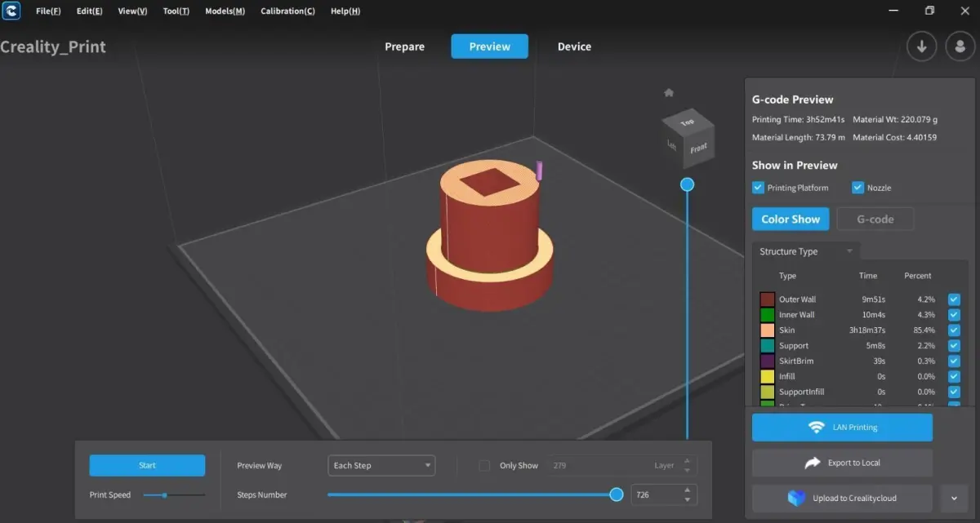Click the Start button
This screenshot has width=980, height=523.
point(147,466)
